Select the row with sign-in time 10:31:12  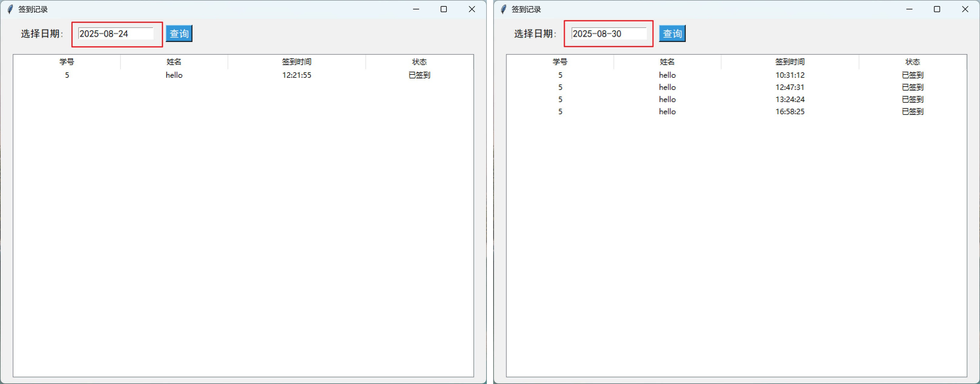click(x=737, y=75)
